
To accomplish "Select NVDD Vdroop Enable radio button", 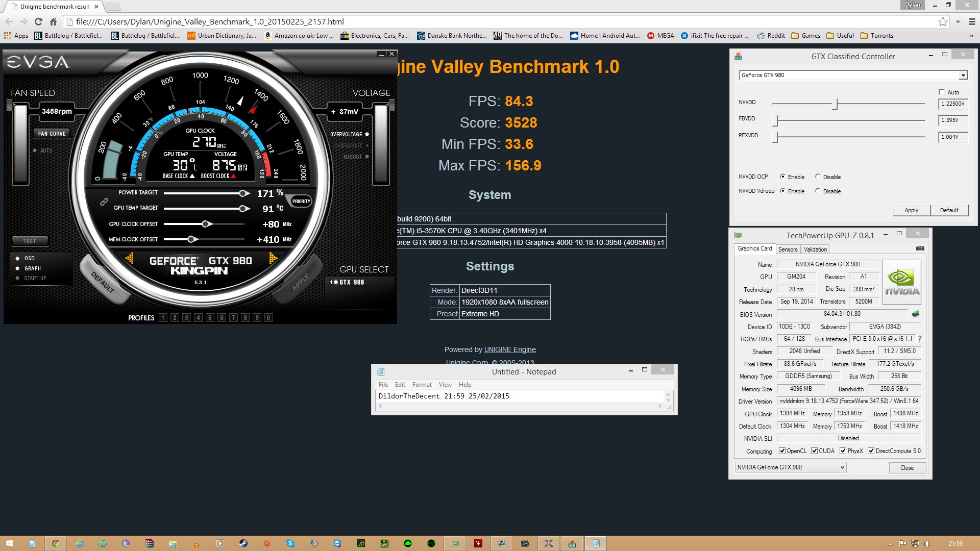I will pos(782,191).
